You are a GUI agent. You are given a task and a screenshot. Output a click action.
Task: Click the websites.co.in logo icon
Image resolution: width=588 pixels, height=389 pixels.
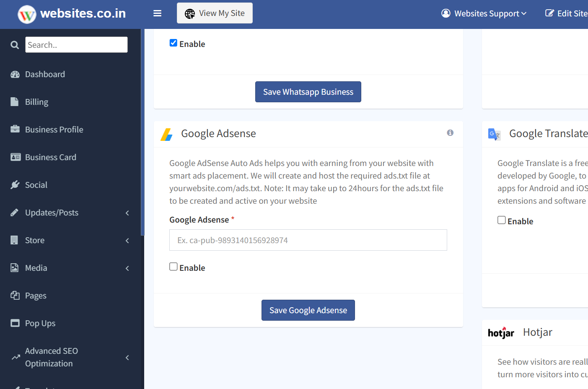27,14
